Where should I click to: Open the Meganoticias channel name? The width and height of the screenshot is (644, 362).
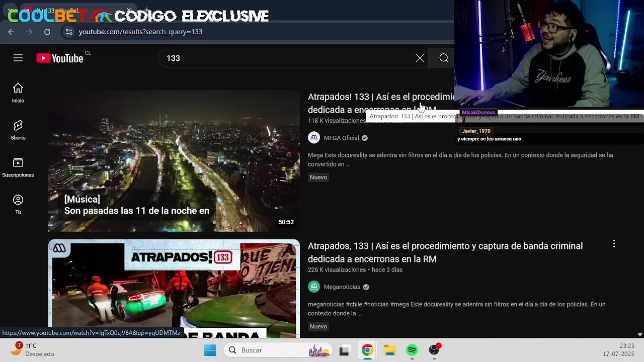[x=342, y=287]
